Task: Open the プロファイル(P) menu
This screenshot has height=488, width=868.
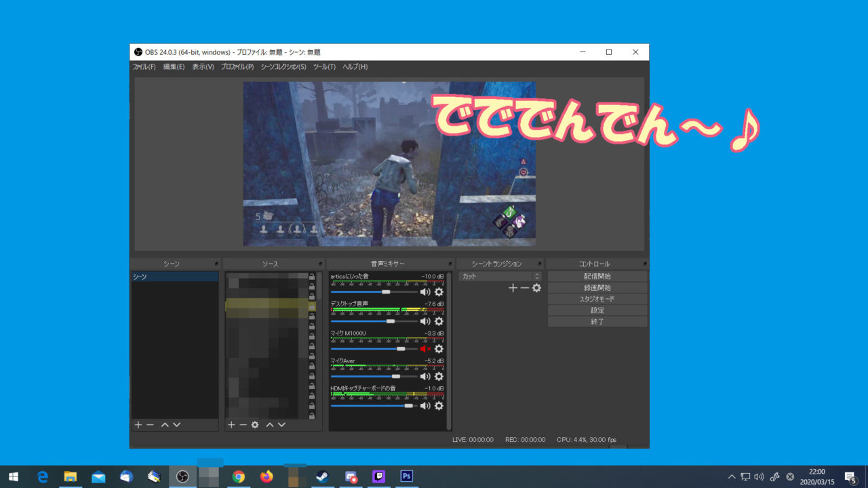Action: pyautogui.click(x=237, y=67)
